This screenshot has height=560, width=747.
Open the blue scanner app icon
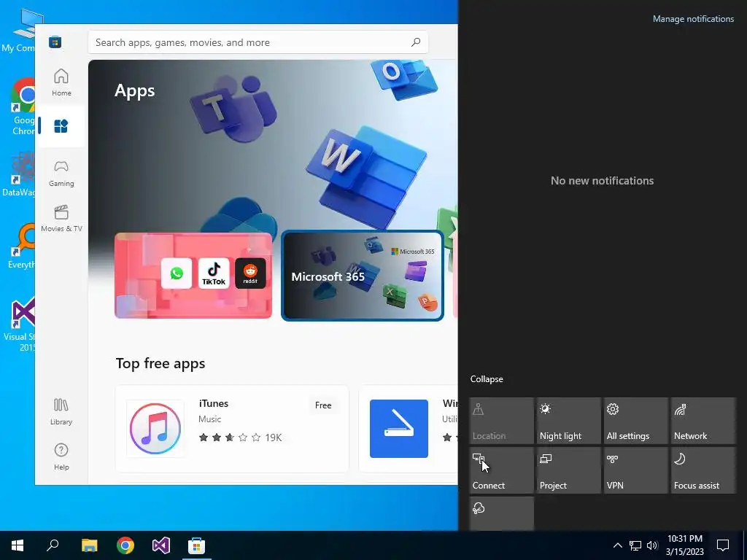(x=399, y=429)
